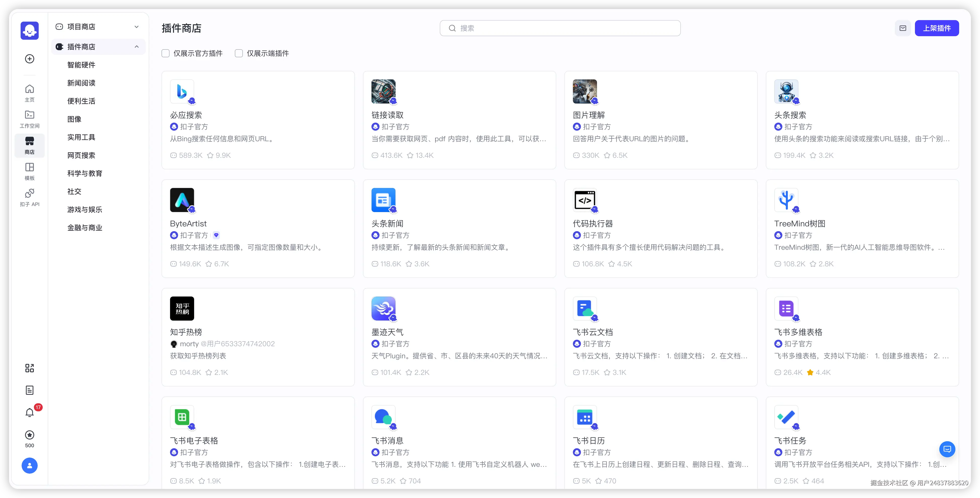Collapse the 插件商店 section chevron
Screen dimensions: 980x498
pyautogui.click(x=137, y=47)
